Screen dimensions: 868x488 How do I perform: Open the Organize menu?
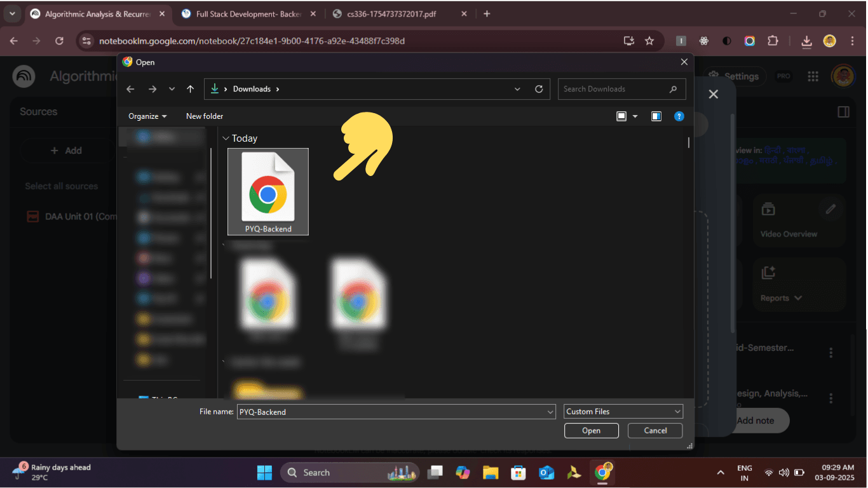coord(147,116)
